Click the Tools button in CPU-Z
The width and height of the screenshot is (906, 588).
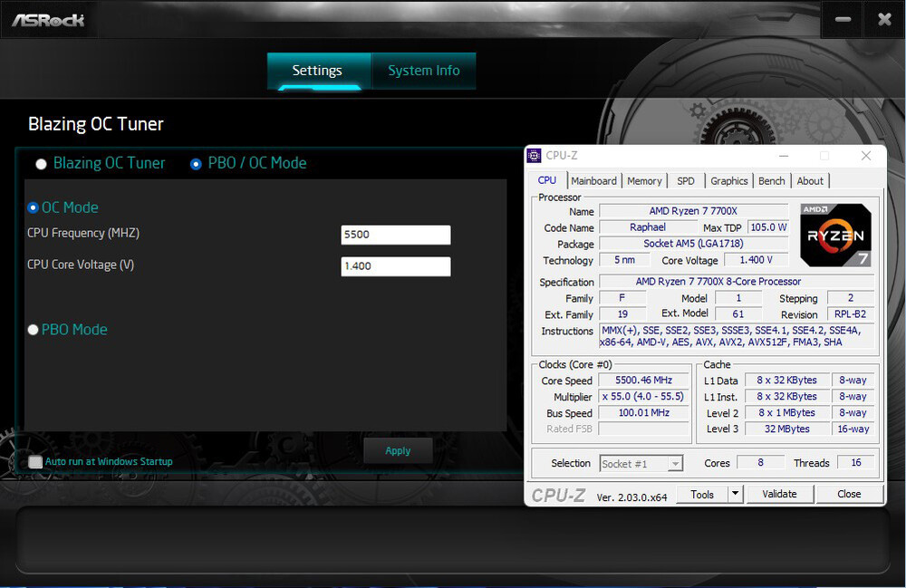click(x=702, y=495)
